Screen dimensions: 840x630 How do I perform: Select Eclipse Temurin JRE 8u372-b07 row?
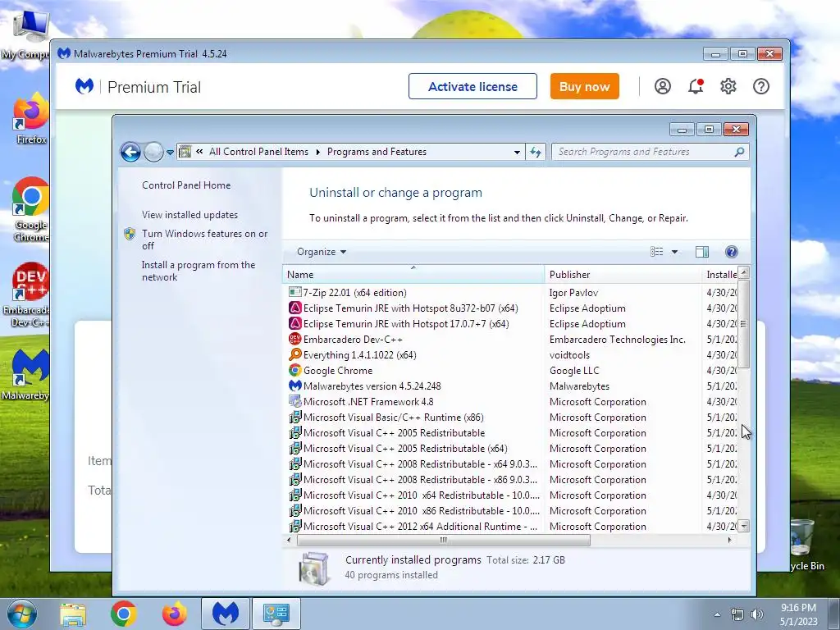(512, 308)
